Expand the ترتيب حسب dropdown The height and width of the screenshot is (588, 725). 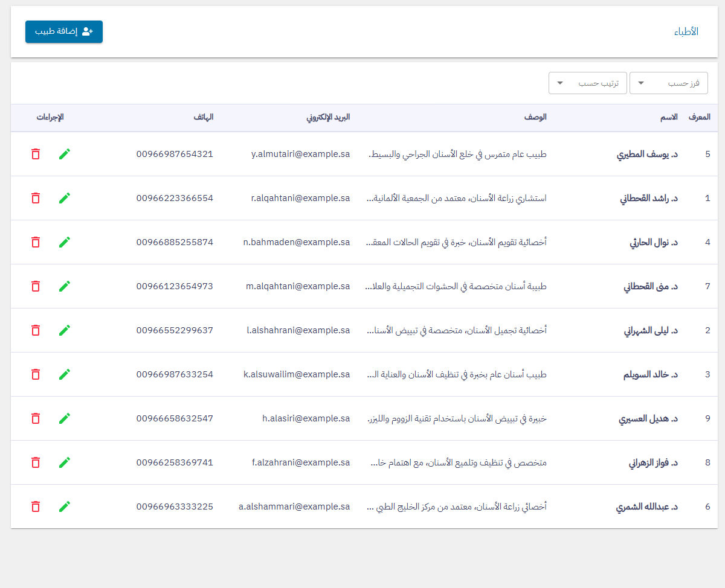[x=587, y=83]
